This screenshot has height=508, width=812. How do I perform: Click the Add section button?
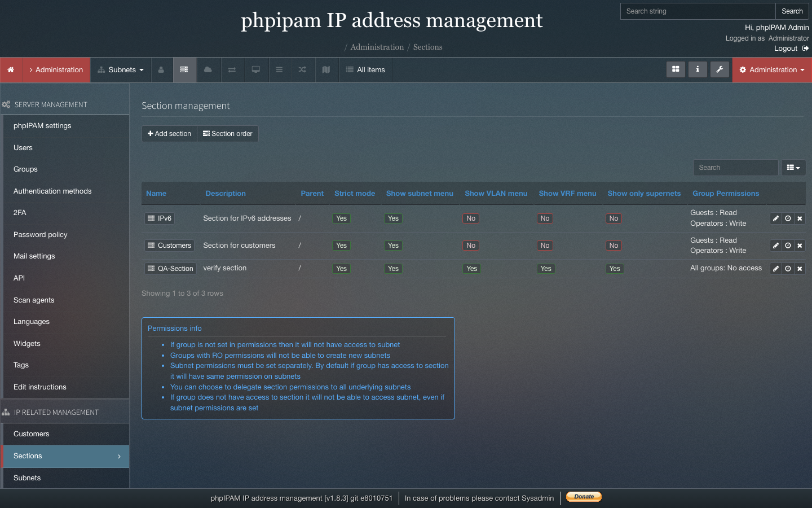point(169,134)
